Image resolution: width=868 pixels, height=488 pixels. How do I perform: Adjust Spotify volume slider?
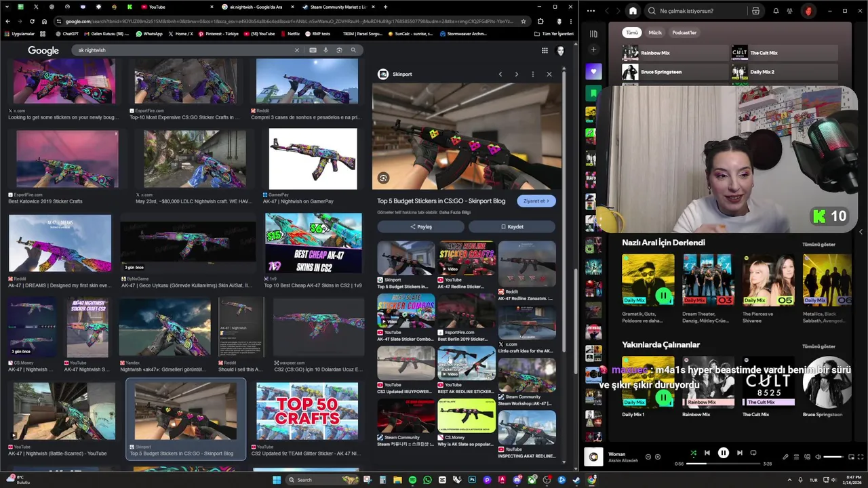pos(833,457)
